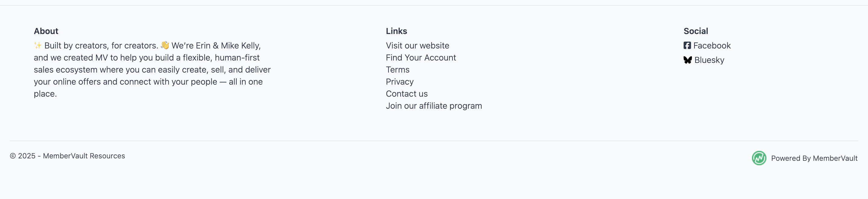Image resolution: width=868 pixels, height=199 pixels.
Task: Click the About section heading
Action: pos(46,31)
